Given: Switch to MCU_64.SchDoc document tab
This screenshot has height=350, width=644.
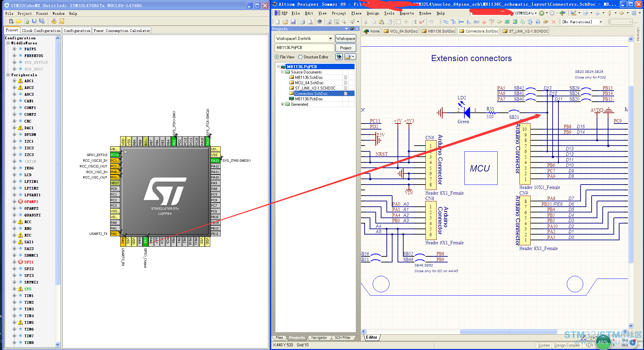Looking at the screenshot, I should click(400, 31).
